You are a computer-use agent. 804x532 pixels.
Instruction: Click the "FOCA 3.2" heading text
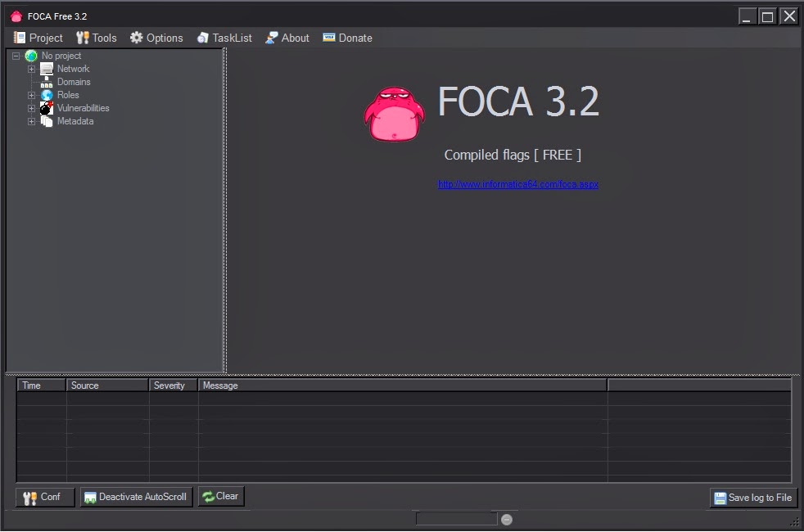click(x=518, y=101)
